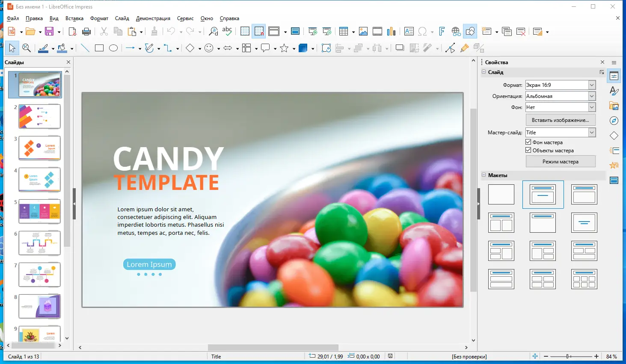Open the line color dropdown arrow

pyautogui.click(x=53, y=48)
